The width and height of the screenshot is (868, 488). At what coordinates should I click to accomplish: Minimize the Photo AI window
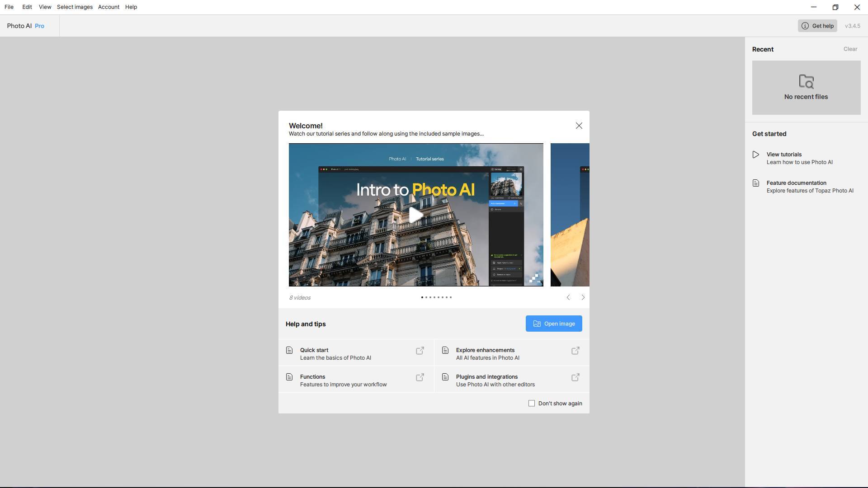[813, 7]
